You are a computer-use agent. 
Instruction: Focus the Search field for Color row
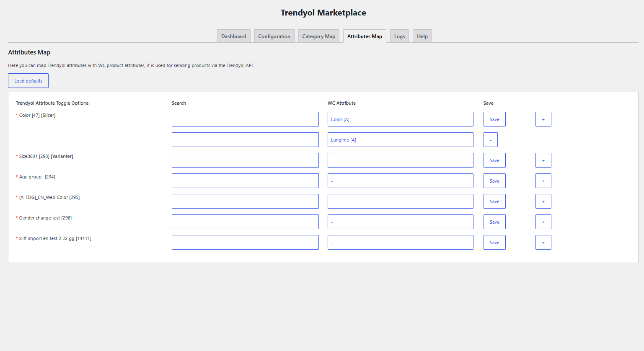point(245,119)
